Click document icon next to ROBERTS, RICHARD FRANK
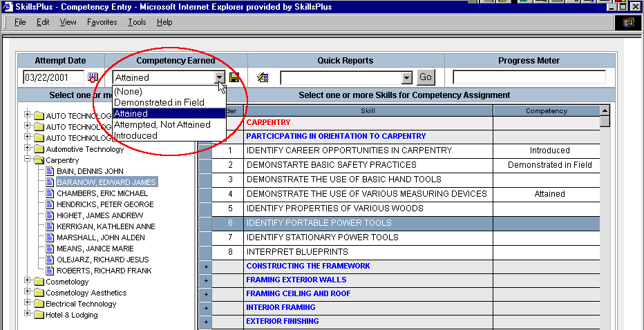The width and height of the screenshot is (644, 330). click(50, 271)
